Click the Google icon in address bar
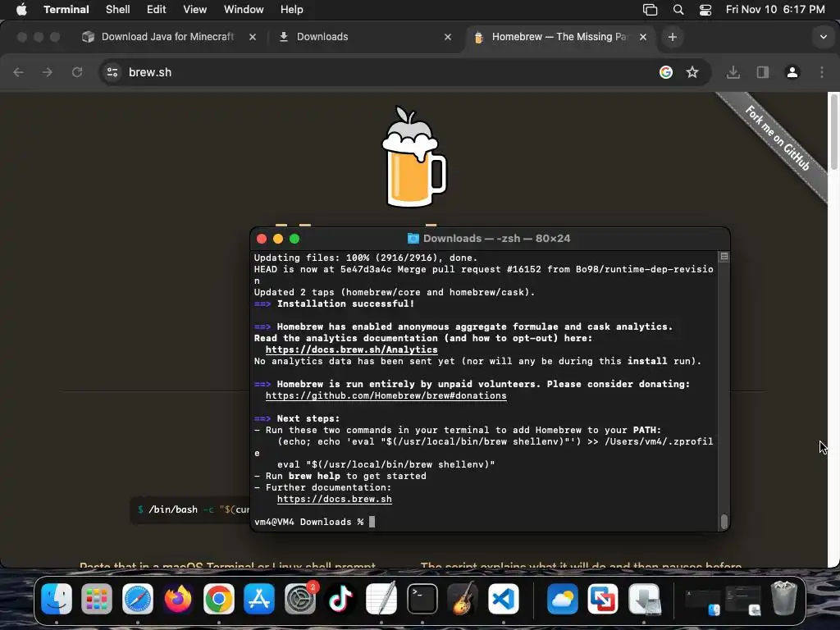840x630 pixels. [666, 72]
